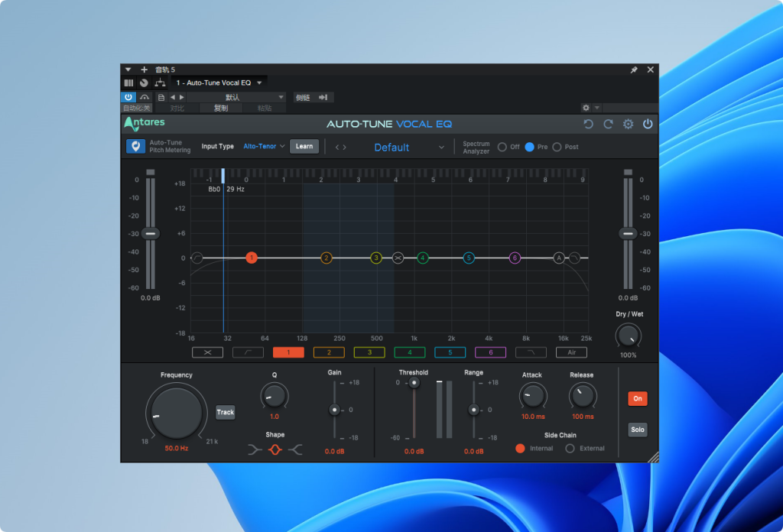Select band 6 purple tab
The height and width of the screenshot is (532, 783).
point(490,352)
